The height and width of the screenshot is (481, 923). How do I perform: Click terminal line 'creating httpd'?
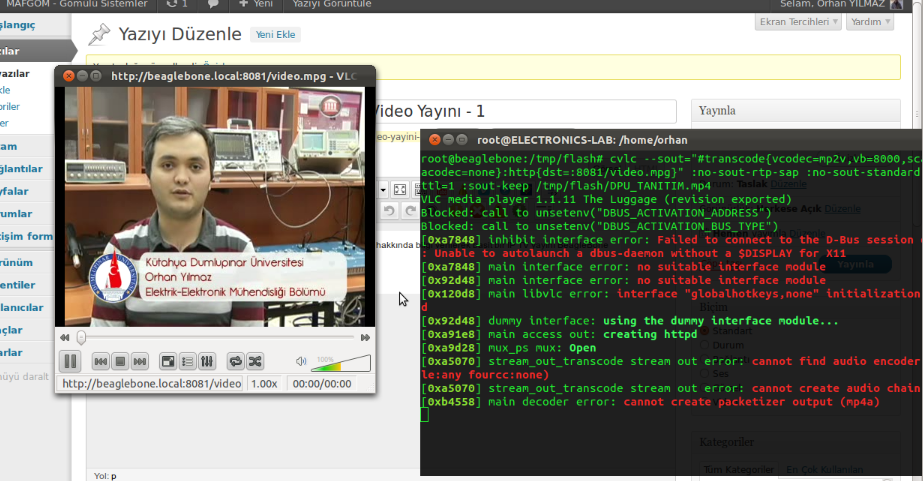pyautogui.click(x=650, y=334)
